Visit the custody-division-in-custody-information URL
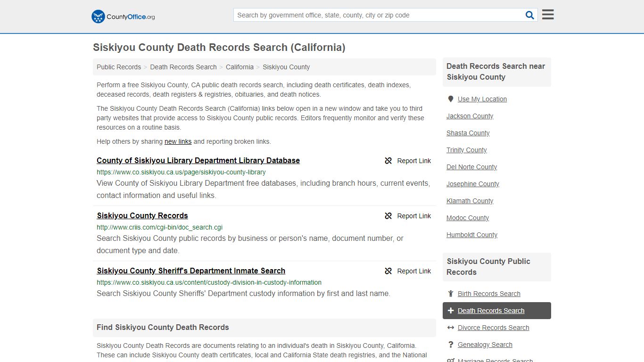The height and width of the screenshot is (362, 644). tap(209, 282)
